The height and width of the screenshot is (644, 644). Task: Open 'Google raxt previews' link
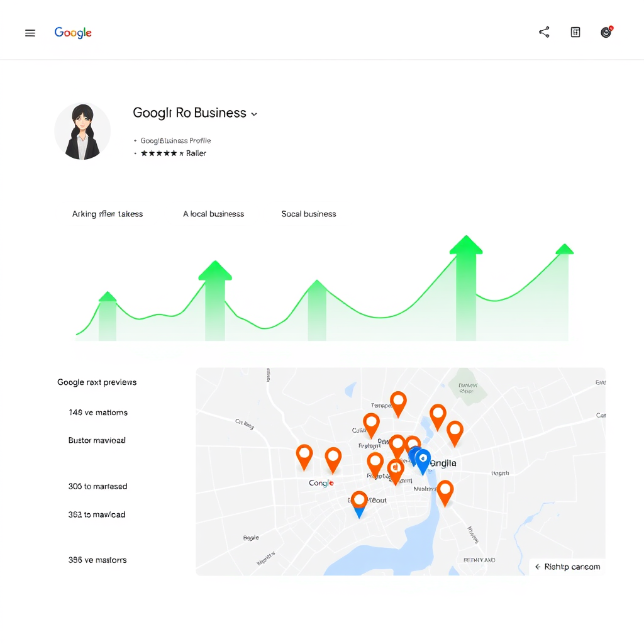96,382
